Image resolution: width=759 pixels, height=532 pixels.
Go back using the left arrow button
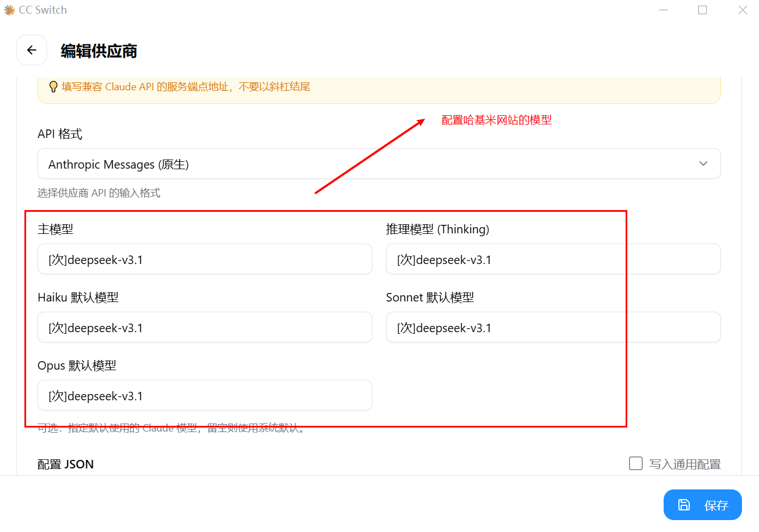click(32, 51)
